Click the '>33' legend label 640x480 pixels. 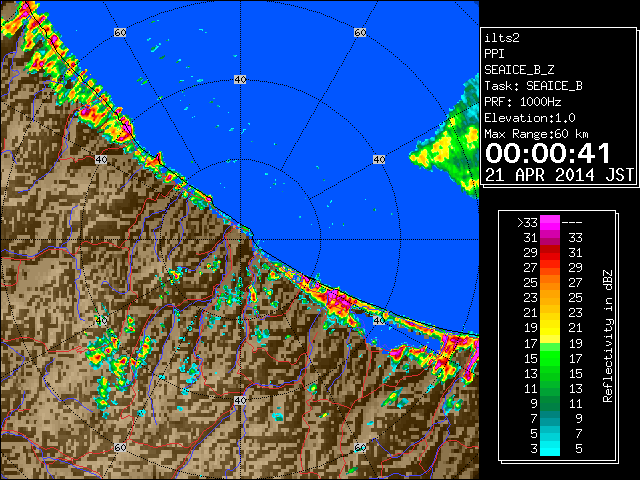[527, 223]
